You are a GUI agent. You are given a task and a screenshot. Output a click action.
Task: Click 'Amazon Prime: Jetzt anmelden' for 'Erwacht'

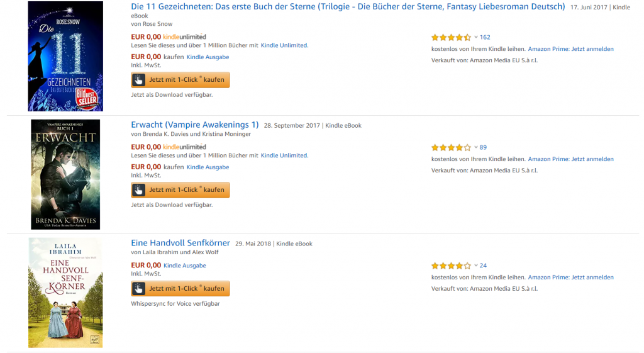(x=570, y=159)
